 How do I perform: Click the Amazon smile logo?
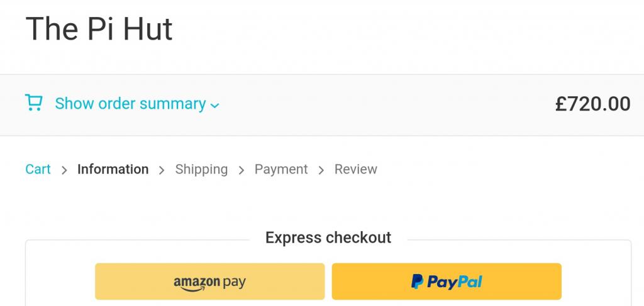click(197, 287)
